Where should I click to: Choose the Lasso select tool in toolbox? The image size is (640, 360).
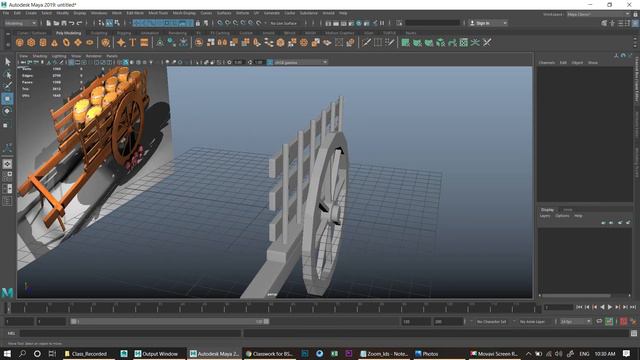(7, 74)
